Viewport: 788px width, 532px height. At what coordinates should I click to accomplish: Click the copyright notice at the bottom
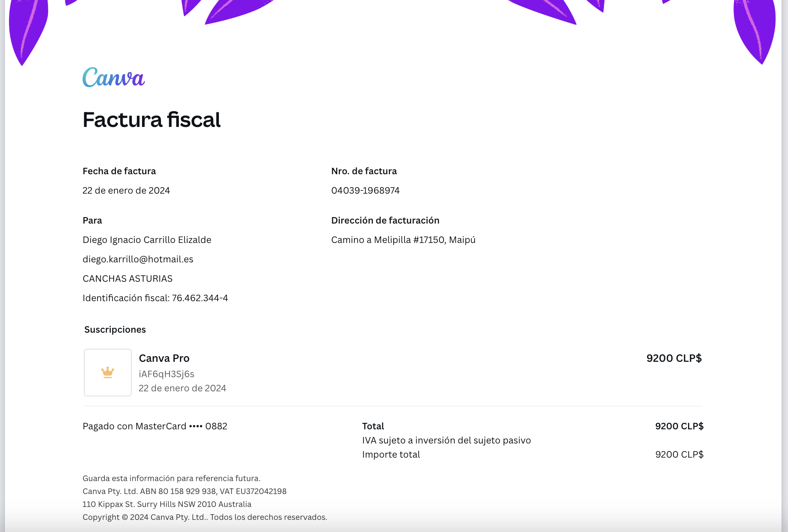point(205,517)
